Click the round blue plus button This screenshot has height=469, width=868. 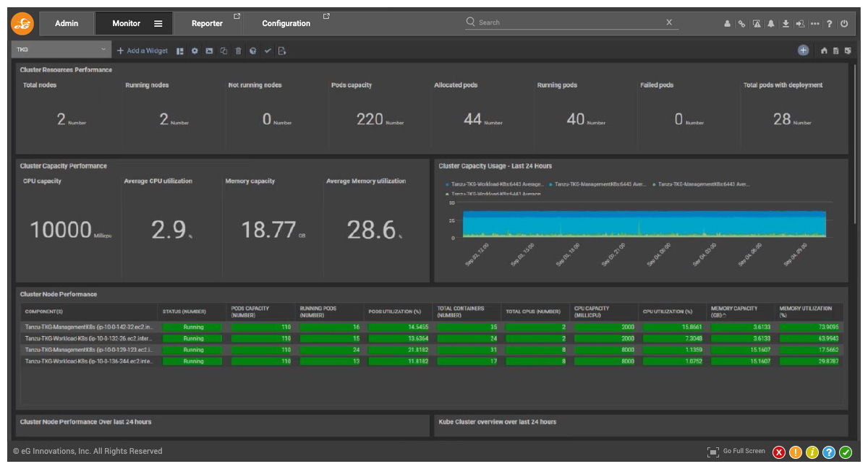(x=803, y=50)
